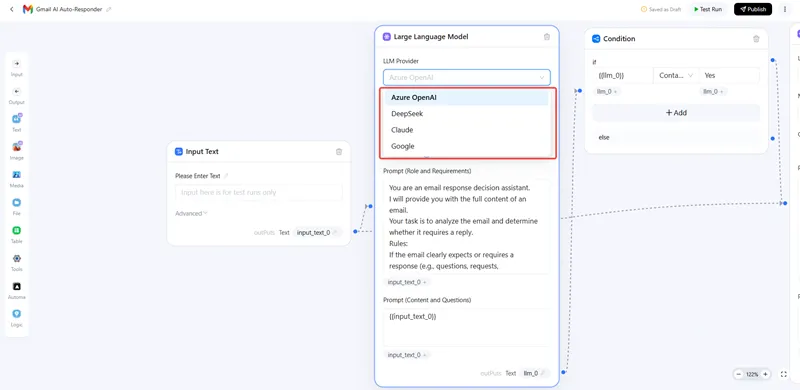
Task: Open the Automation category in sidebar
Action: click(17, 290)
